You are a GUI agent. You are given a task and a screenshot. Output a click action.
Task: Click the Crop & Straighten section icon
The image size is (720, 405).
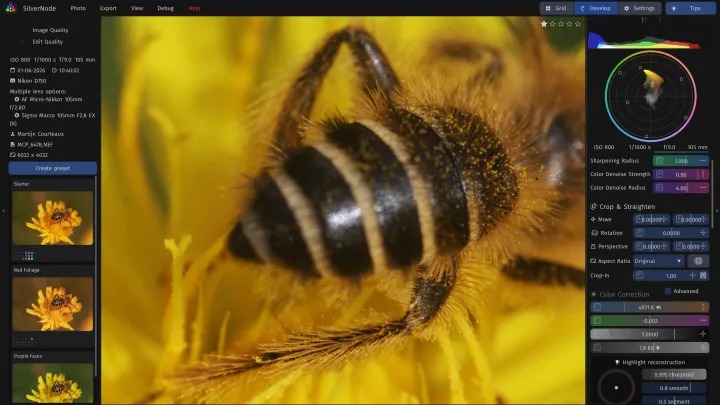pos(593,207)
